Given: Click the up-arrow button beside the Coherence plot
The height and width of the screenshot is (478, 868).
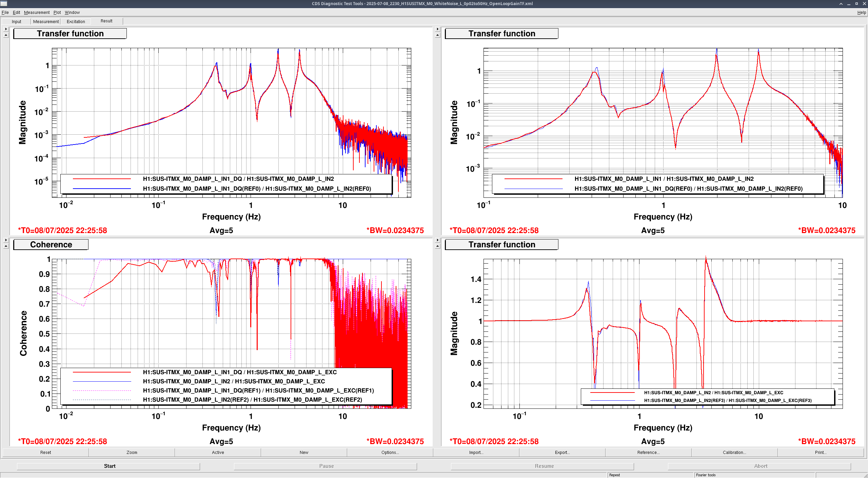Looking at the screenshot, I should pos(6,246).
